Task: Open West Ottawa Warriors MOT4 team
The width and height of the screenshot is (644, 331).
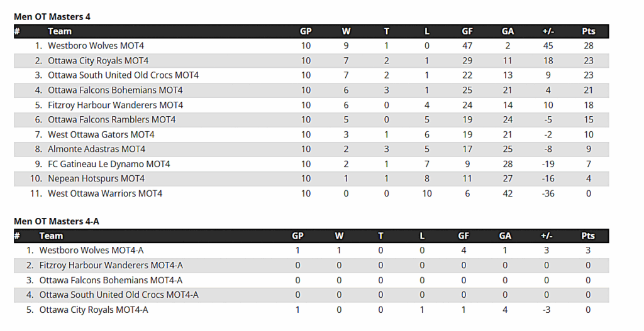Action: (105, 193)
